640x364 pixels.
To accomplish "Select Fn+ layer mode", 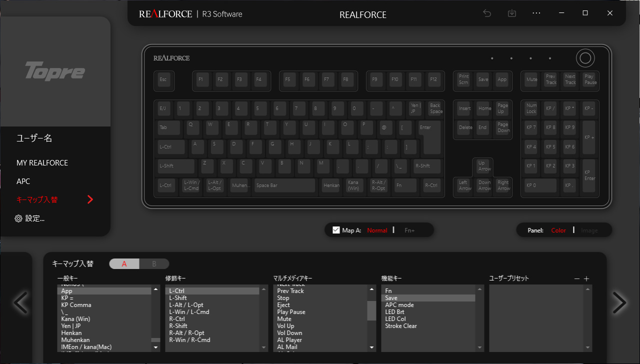I will (x=410, y=230).
